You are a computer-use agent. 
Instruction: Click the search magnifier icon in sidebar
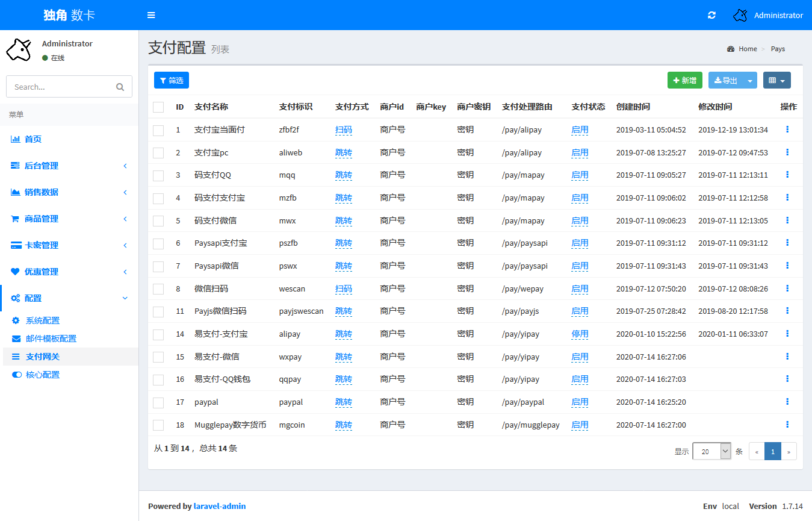point(120,87)
